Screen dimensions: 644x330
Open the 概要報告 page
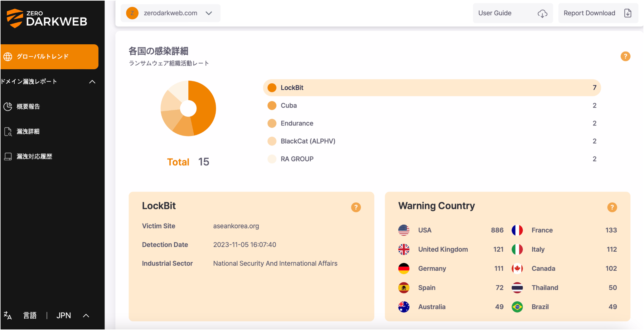click(x=28, y=106)
